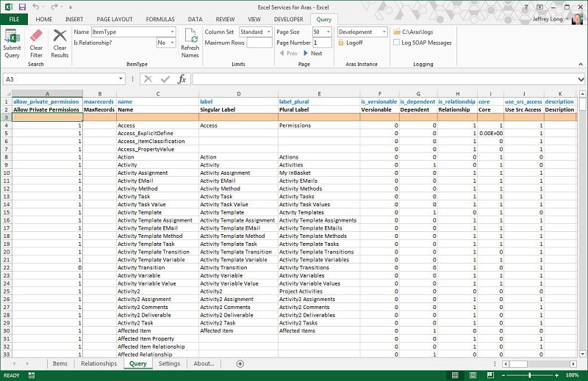
Task: Click the Maximum Rows input field
Action: tap(259, 43)
